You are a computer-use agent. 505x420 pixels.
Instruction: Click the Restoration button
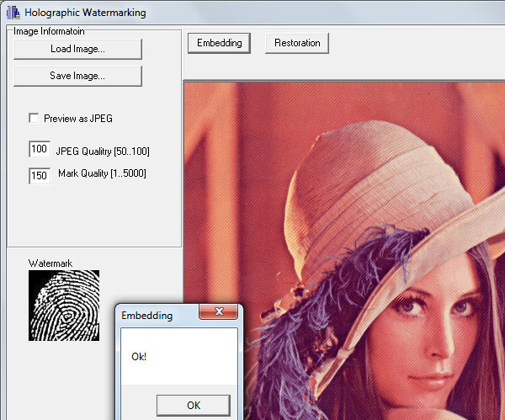click(x=297, y=43)
